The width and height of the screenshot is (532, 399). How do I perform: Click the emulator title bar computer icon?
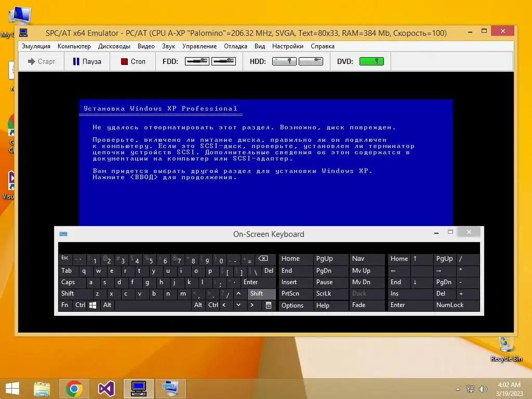[23, 33]
